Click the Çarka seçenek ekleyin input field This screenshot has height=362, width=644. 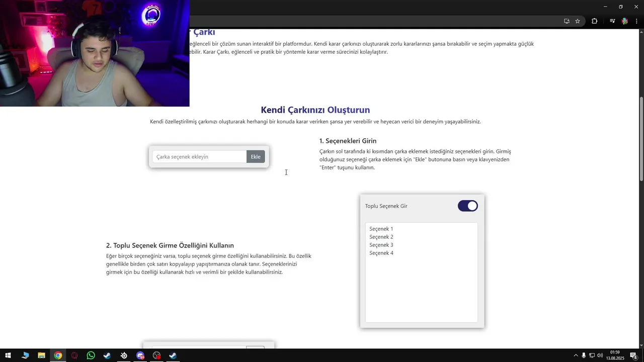pyautogui.click(x=200, y=157)
